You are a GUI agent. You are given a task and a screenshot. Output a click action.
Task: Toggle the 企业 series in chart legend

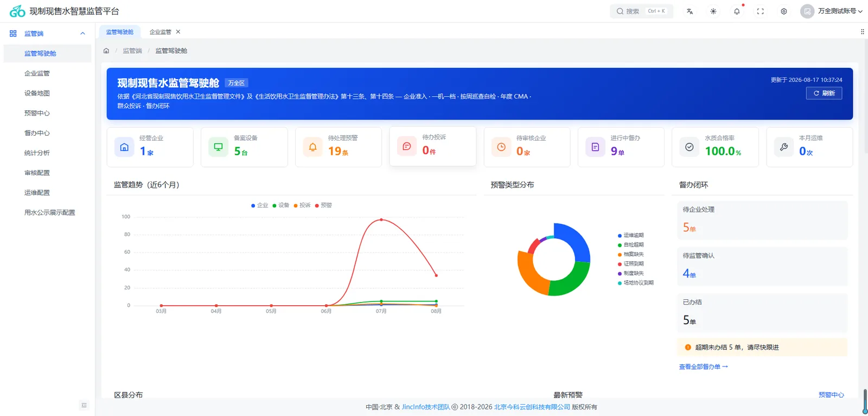pyautogui.click(x=260, y=205)
